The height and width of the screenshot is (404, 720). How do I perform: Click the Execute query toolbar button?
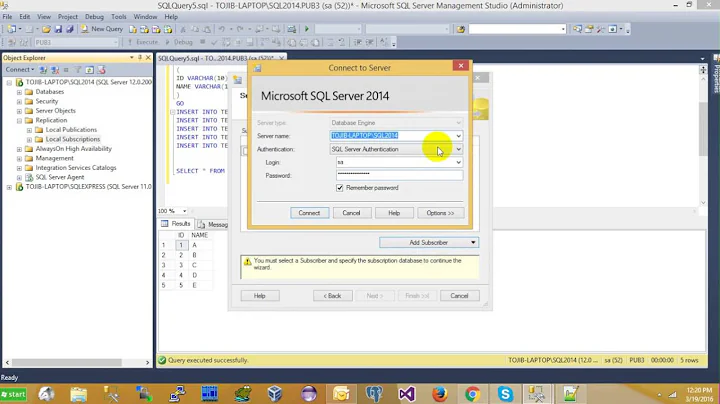click(143, 42)
